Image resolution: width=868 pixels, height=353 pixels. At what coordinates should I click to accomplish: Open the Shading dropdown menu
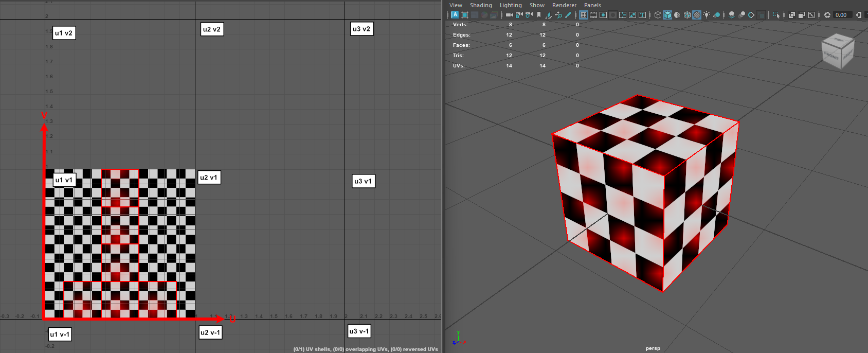pyautogui.click(x=481, y=5)
